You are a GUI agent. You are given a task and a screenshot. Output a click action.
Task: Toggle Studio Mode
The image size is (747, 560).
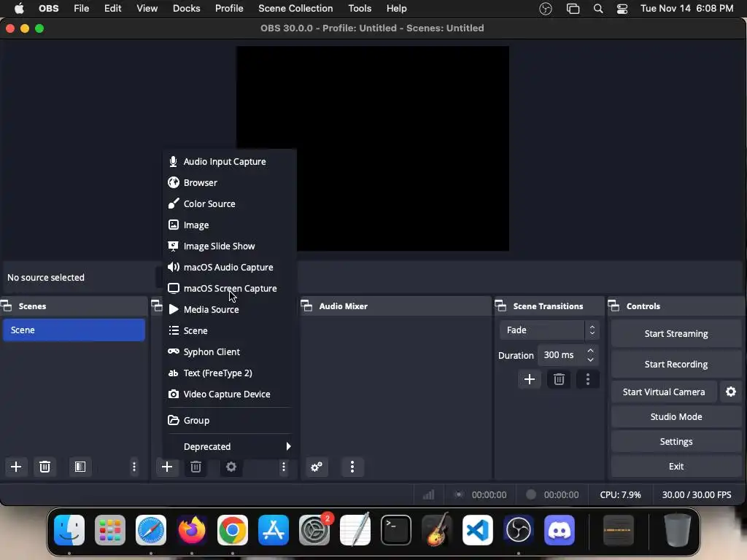tap(676, 416)
